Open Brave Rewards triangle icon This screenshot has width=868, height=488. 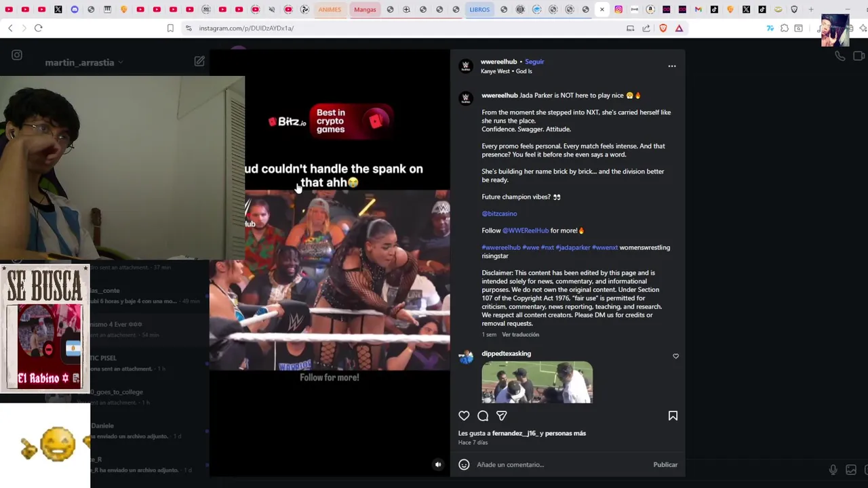[679, 28]
